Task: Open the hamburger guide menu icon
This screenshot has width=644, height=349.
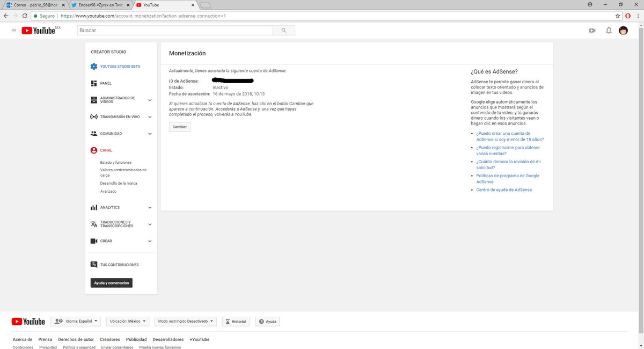Action: [x=14, y=31]
